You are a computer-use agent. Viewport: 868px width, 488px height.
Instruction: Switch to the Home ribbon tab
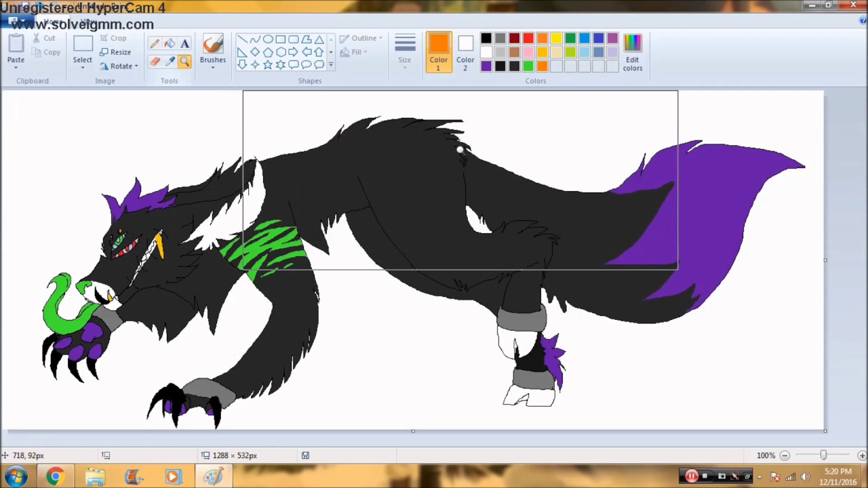[x=53, y=21]
